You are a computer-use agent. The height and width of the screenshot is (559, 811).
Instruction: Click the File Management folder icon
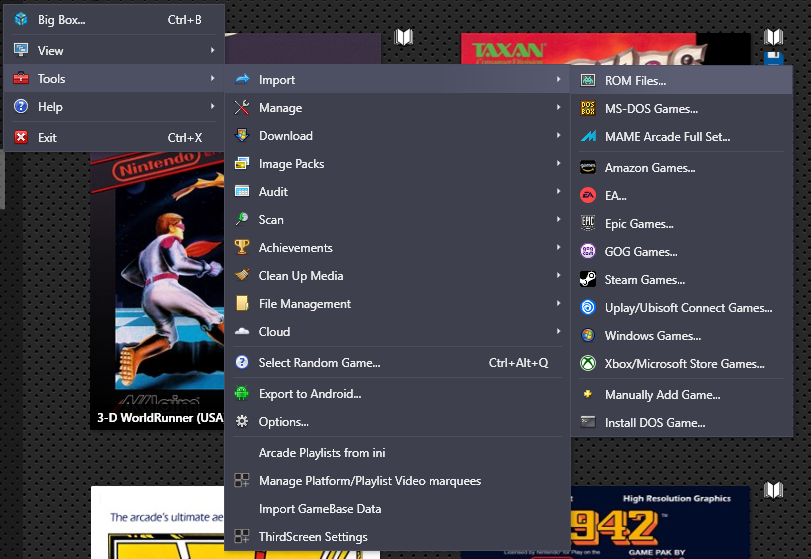pyautogui.click(x=242, y=303)
